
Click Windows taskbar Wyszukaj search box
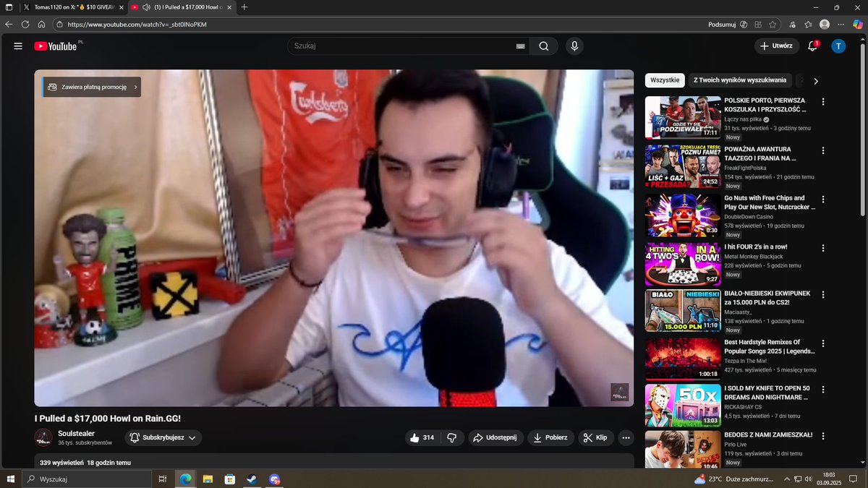(x=87, y=479)
